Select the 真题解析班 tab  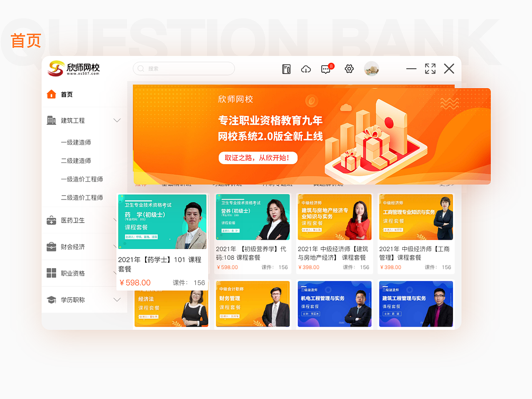(328, 183)
